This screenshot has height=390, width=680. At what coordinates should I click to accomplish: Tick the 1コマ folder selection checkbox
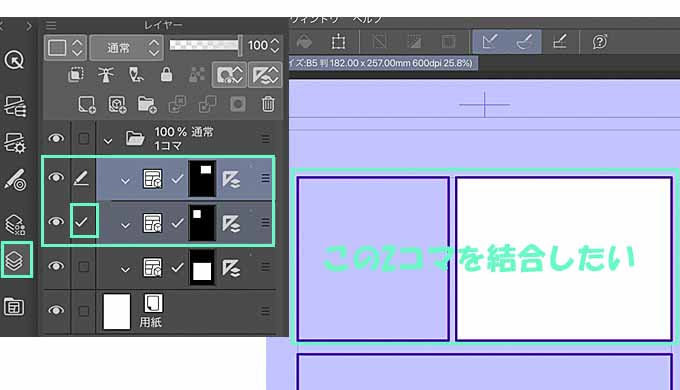tap(83, 139)
